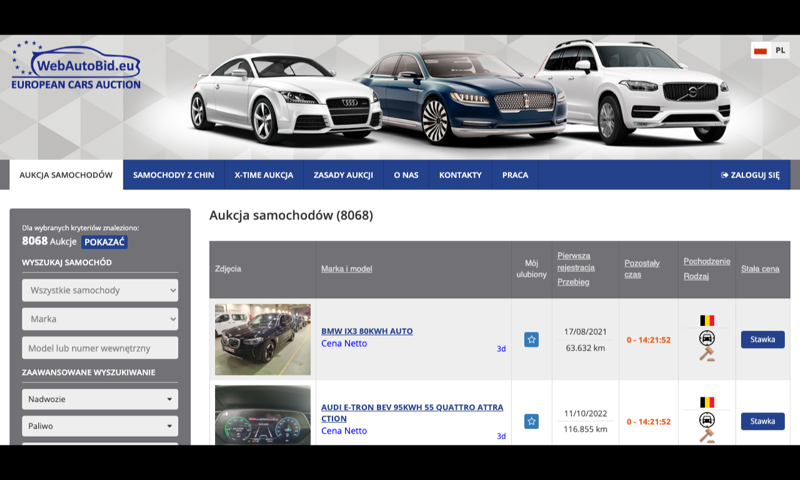Click 3d label in Audi E-Tron row
This screenshot has height=480, width=800.
point(501,436)
